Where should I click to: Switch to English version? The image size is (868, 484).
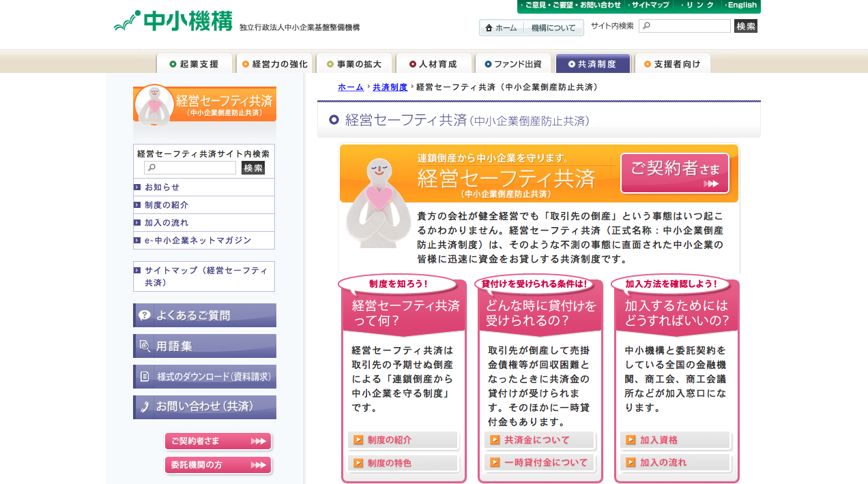click(741, 5)
